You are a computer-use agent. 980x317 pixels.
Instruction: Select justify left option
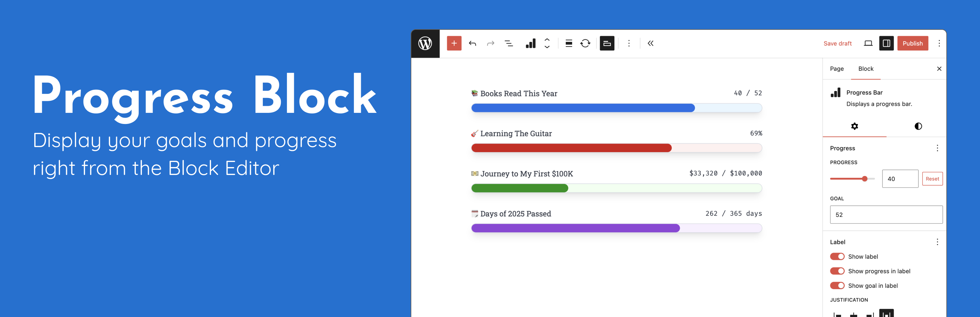tap(837, 314)
